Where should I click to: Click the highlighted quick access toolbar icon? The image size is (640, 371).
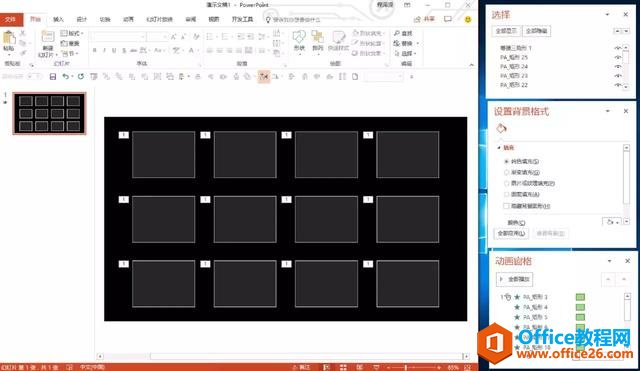[x=264, y=76]
